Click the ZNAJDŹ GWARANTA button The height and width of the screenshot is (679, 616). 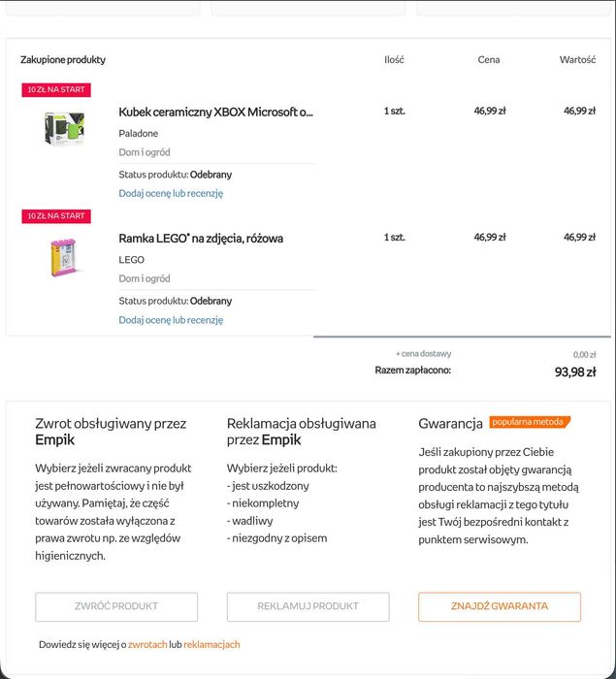pyautogui.click(x=500, y=606)
